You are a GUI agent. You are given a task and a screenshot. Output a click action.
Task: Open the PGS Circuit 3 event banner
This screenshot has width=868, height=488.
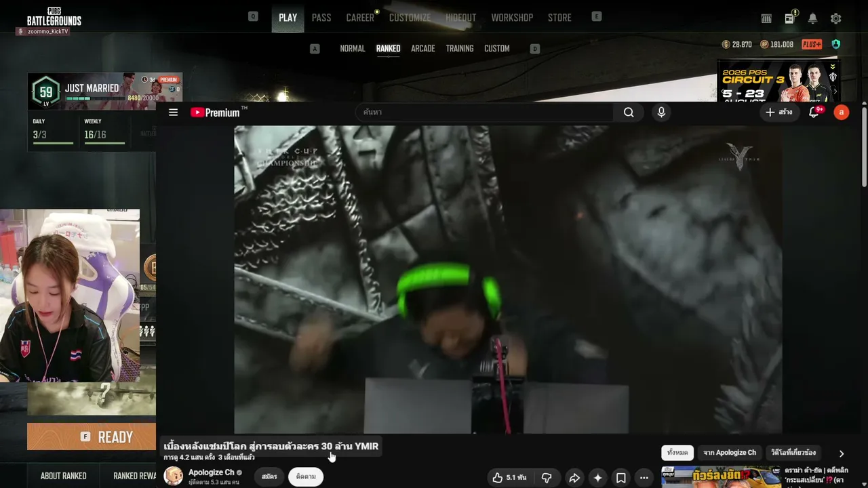click(778, 81)
